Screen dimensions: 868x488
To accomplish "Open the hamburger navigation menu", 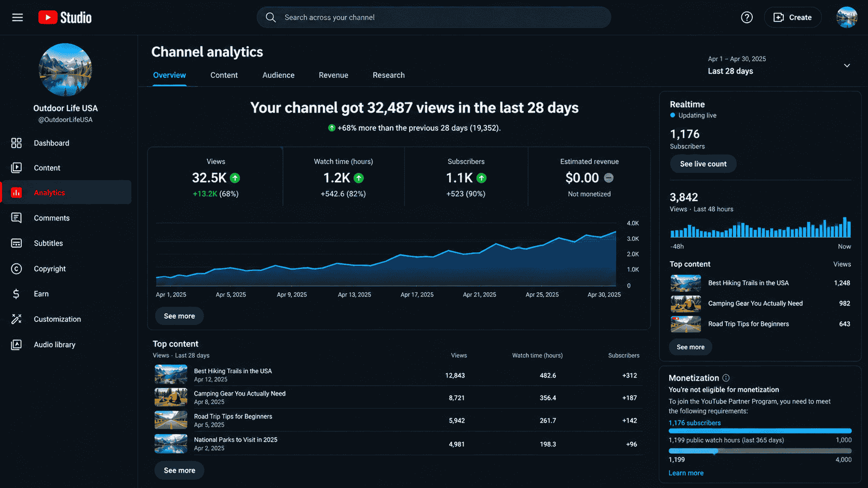I will 18,18.
